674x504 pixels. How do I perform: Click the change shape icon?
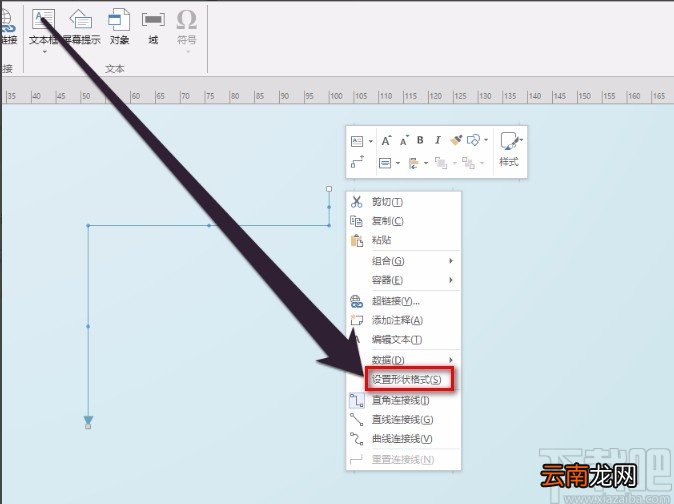pyautogui.click(x=473, y=140)
